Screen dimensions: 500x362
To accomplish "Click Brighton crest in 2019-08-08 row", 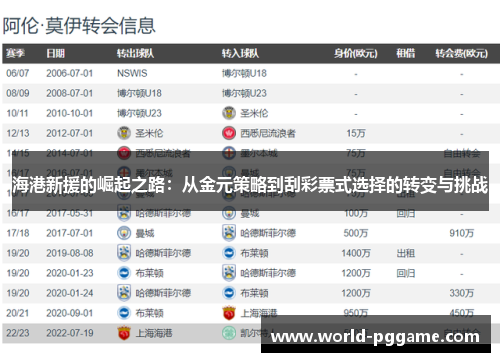I will click(x=229, y=253).
